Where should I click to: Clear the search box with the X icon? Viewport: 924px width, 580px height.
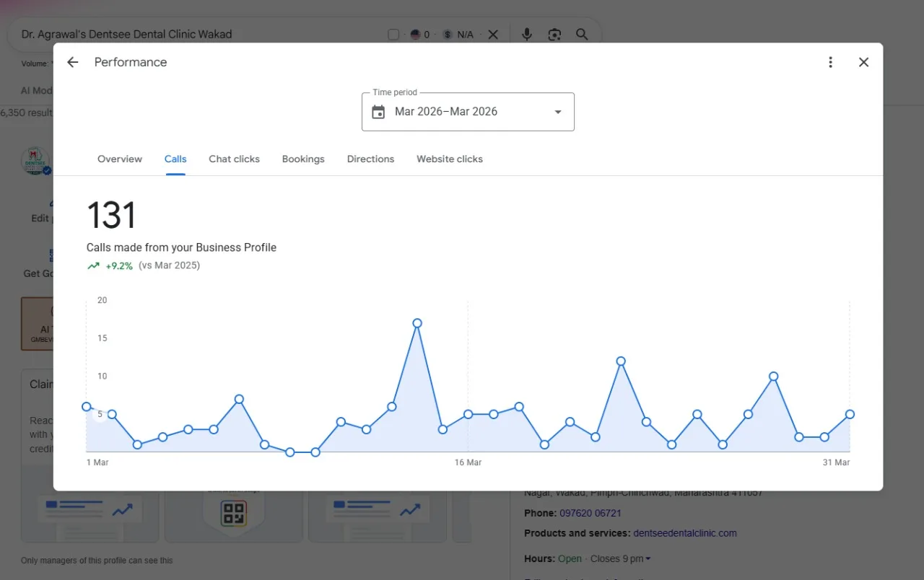pos(492,34)
